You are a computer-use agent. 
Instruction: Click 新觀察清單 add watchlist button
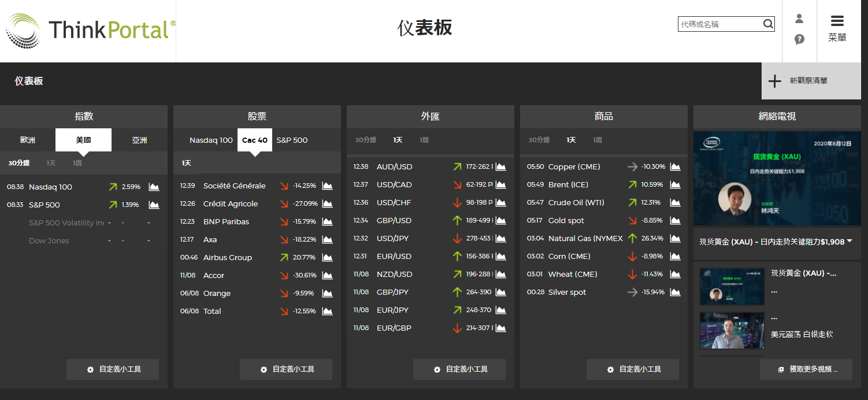click(x=811, y=81)
